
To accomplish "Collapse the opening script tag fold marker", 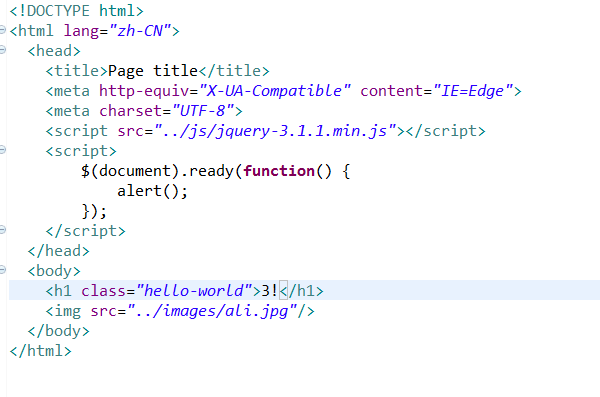I will click(x=2, y=149).
